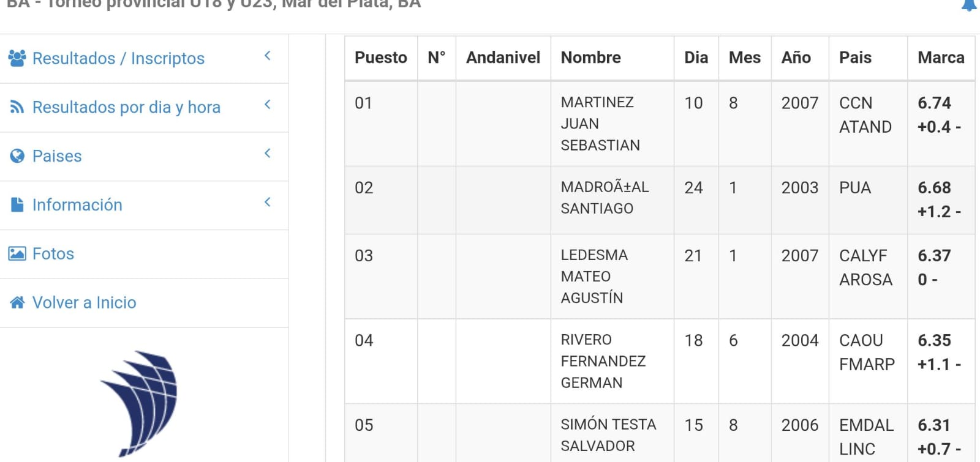Click the RSS feed icon for Resultados por dia

(x=17, y=107)
